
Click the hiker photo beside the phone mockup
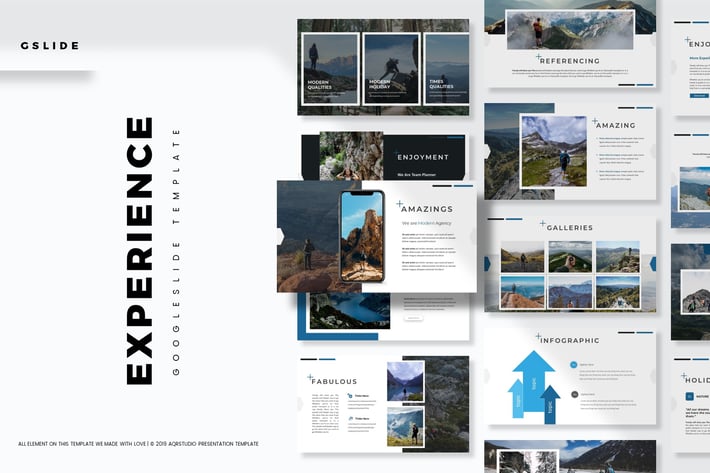point(308,236)
